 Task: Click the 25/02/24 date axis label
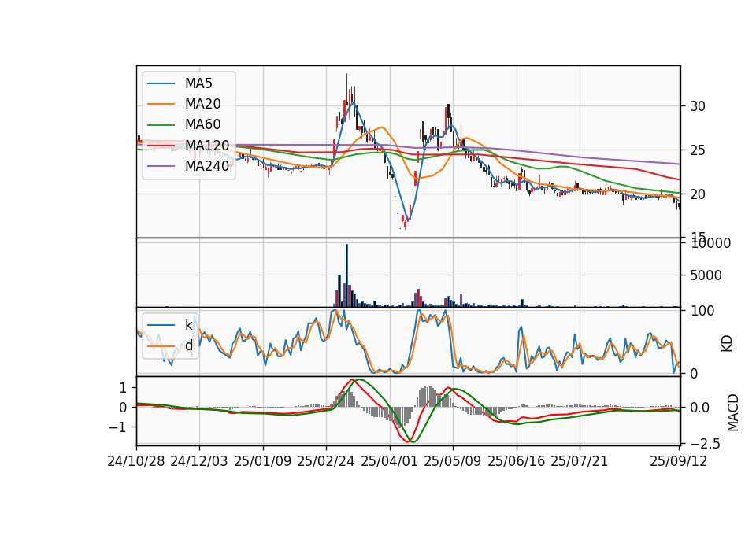tap(326, 461)
